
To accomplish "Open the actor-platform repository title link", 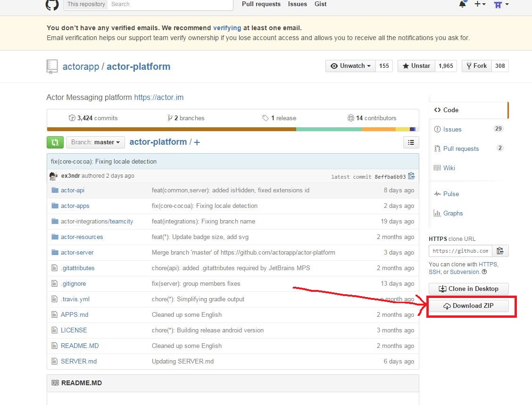I will coord(139,66).
